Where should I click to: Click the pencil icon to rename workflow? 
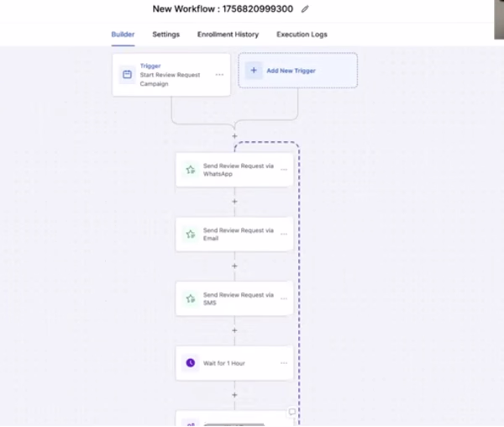(x=305, y=9)
